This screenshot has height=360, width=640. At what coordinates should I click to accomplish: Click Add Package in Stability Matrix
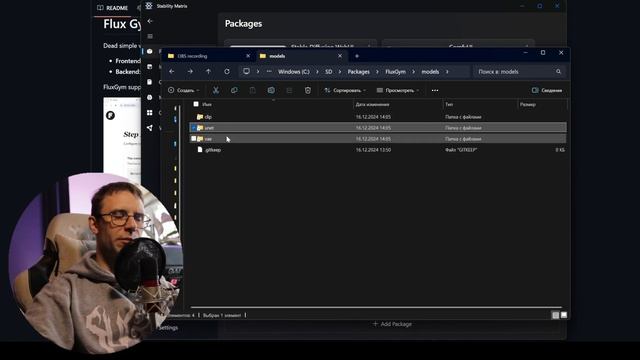point(392,324)
